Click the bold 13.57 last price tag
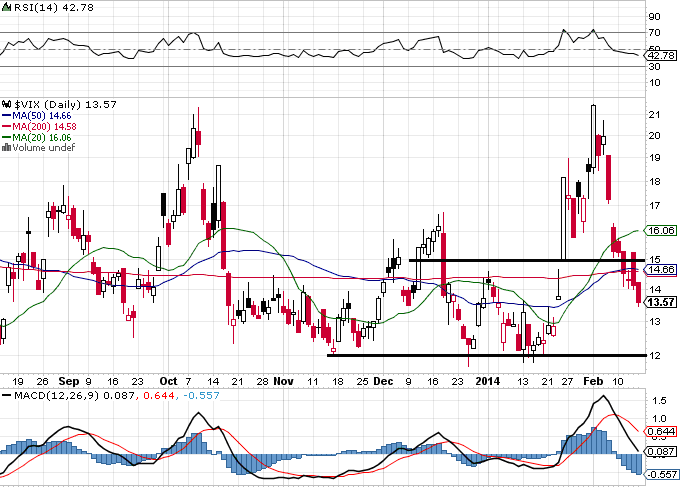The height and width of the screenshot is (487, 690). [x=661, y=302]
